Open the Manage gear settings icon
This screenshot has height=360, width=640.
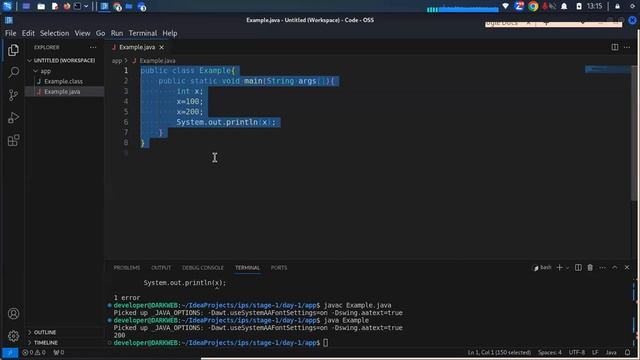13,336
